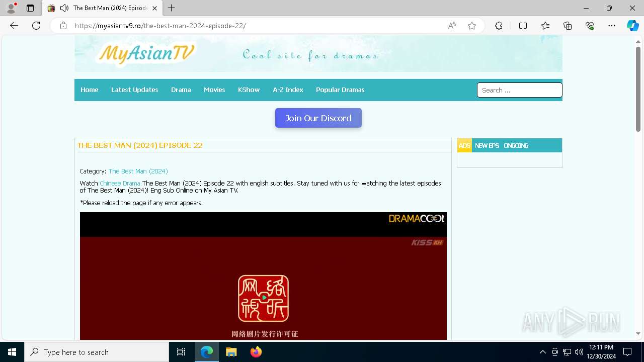
Task: Click Join Our Discord button
Action: pyautogui.click(x=318, y=118)
